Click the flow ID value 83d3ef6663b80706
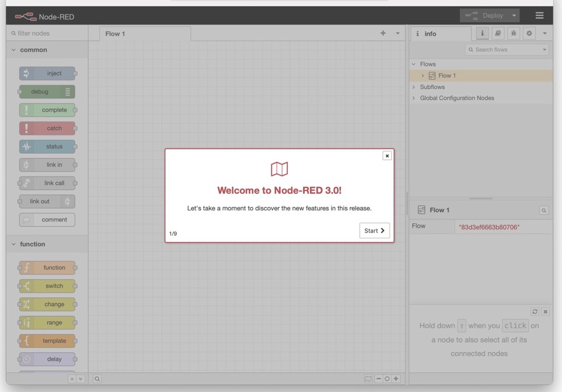Viewport: 562px width, 392px height. pyautogui.click(x=489, y=227)
